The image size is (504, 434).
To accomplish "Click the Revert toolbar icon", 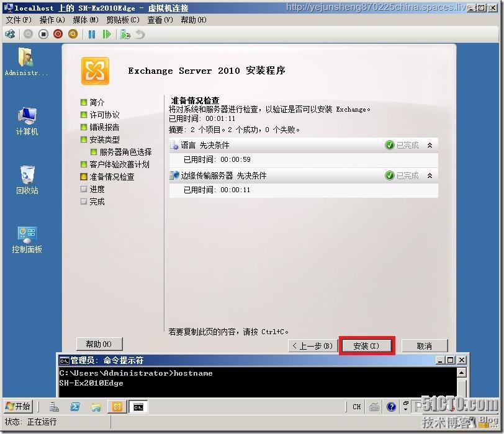I will click(140, 34).
